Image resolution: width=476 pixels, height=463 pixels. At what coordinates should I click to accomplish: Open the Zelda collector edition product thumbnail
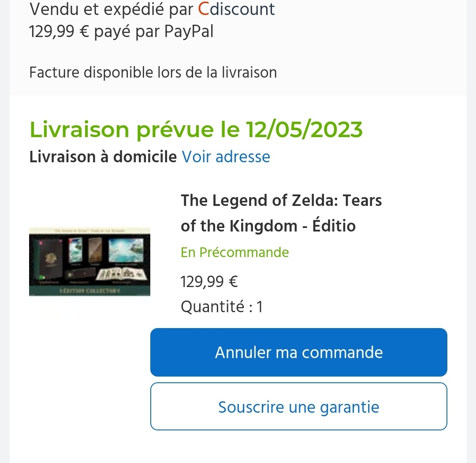(x=89, y=261)
